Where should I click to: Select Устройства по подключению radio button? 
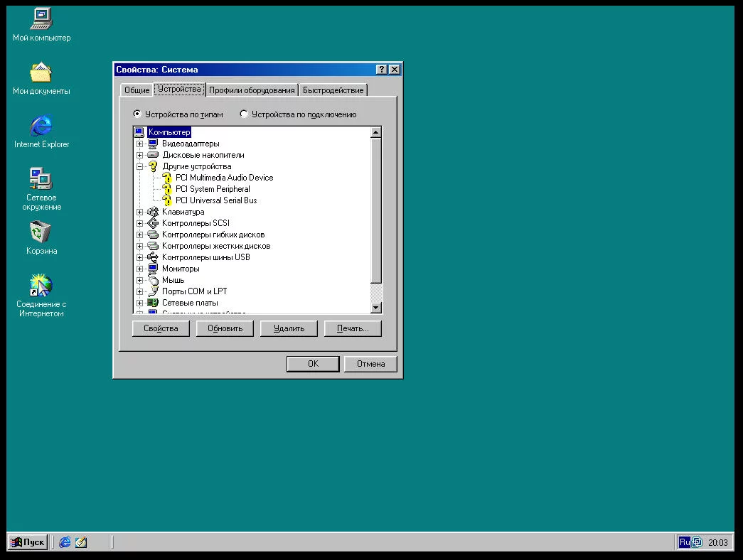[x=244, y=114]
